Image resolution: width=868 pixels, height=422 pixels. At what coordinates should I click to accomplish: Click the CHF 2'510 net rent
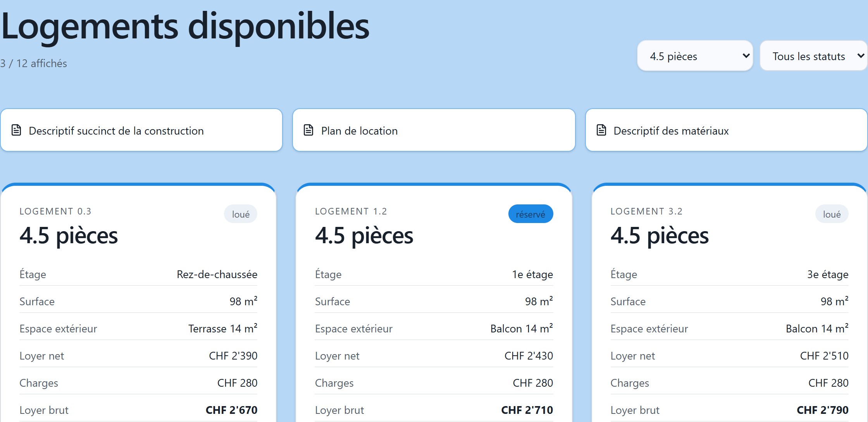click(824, 356)
